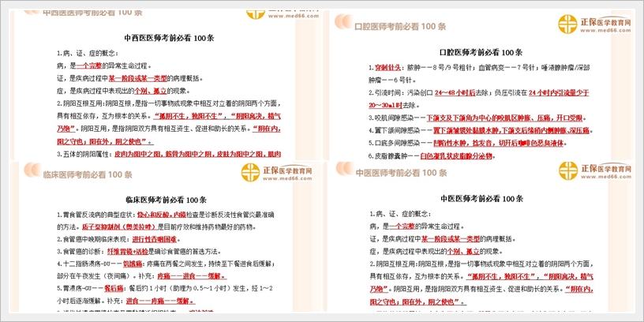Click the red underlined text 烧心和反酸

152,215
